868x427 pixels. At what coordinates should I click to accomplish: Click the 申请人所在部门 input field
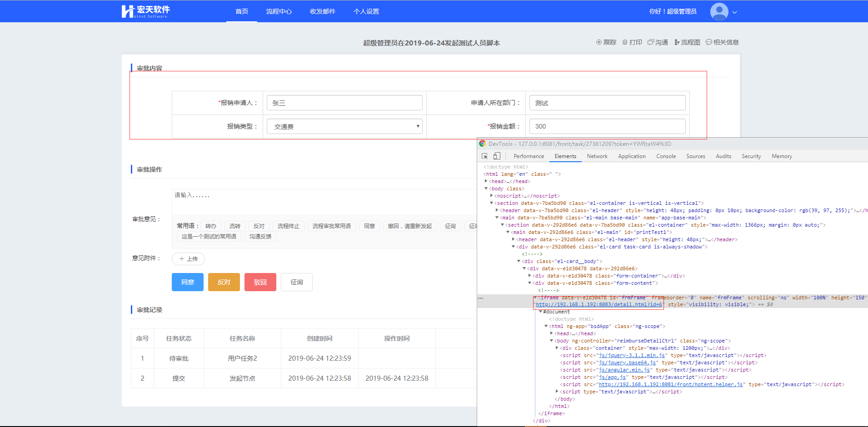point(607,103)
